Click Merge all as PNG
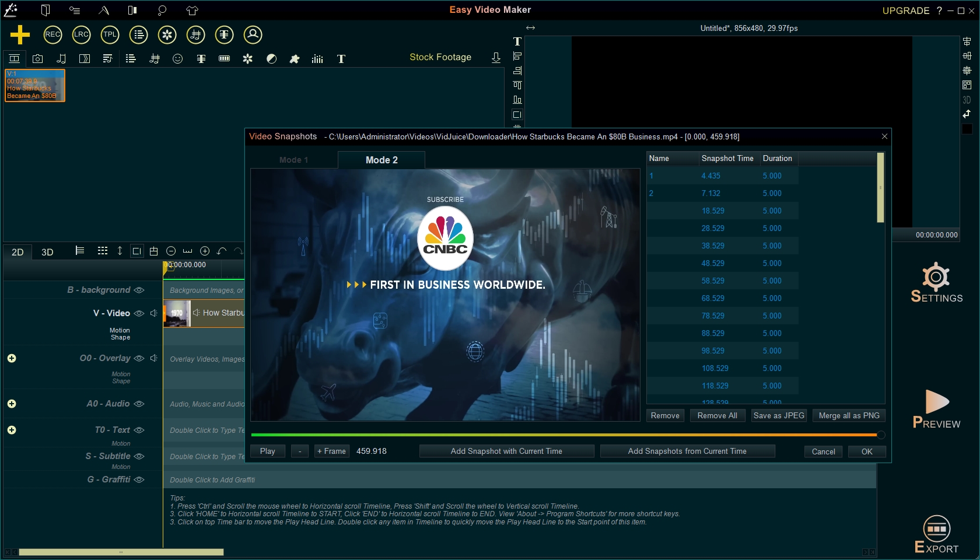This screenshot has height=560, width=980. (848, 415)
